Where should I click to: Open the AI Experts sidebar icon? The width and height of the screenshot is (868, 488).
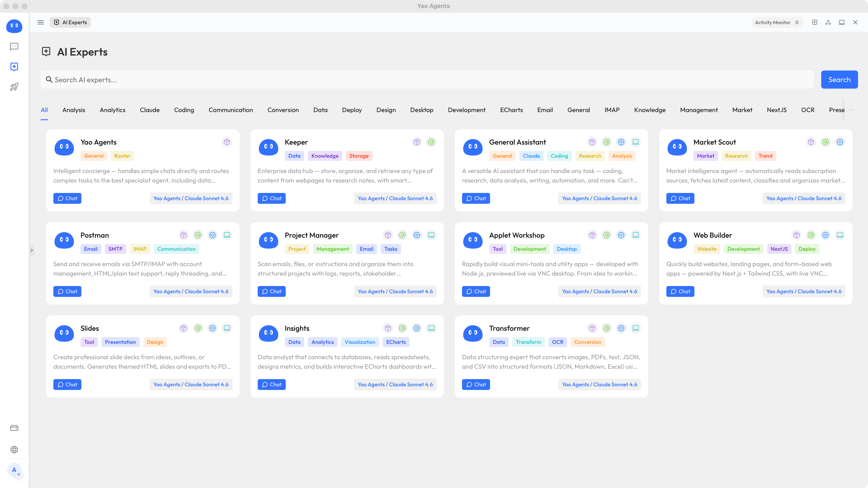14,67
